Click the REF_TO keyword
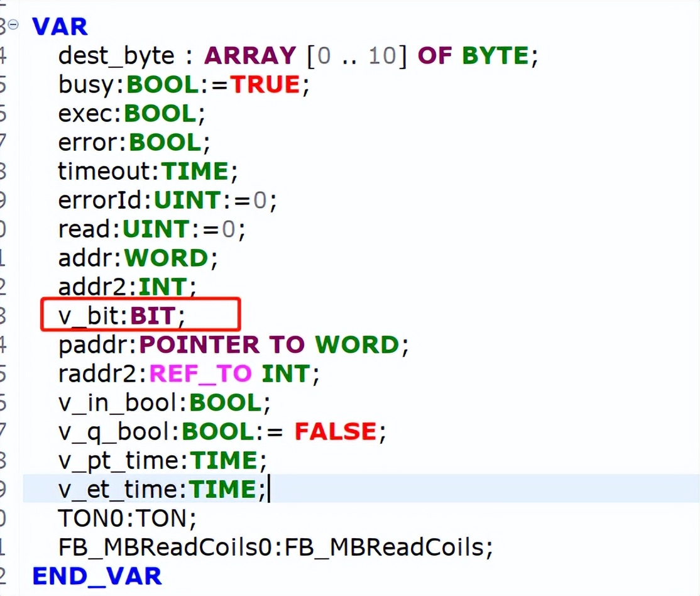The width and height of the screenshot is (700, 596). pyautogui.click(x=200, y=374)
